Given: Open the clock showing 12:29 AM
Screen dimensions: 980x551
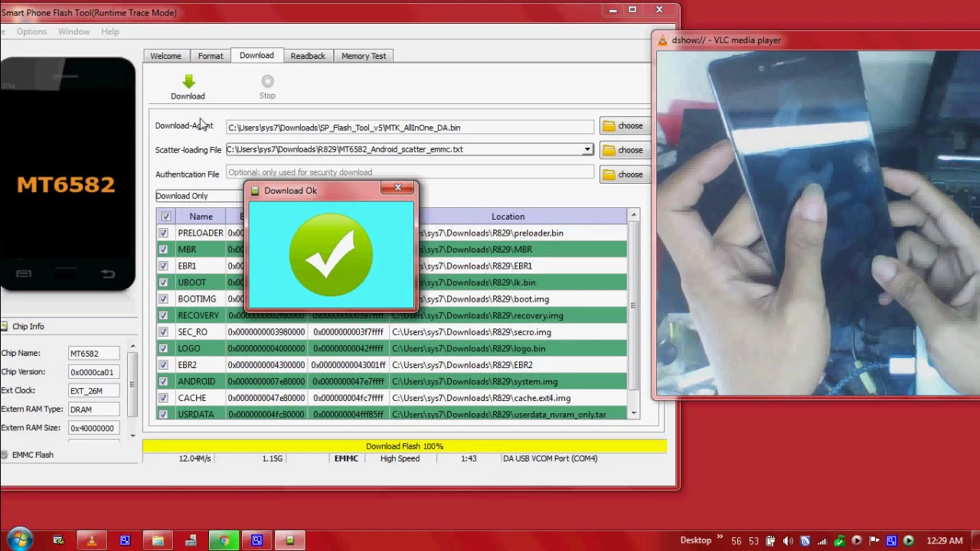Looking at the screenshot, I should point(944,541).
